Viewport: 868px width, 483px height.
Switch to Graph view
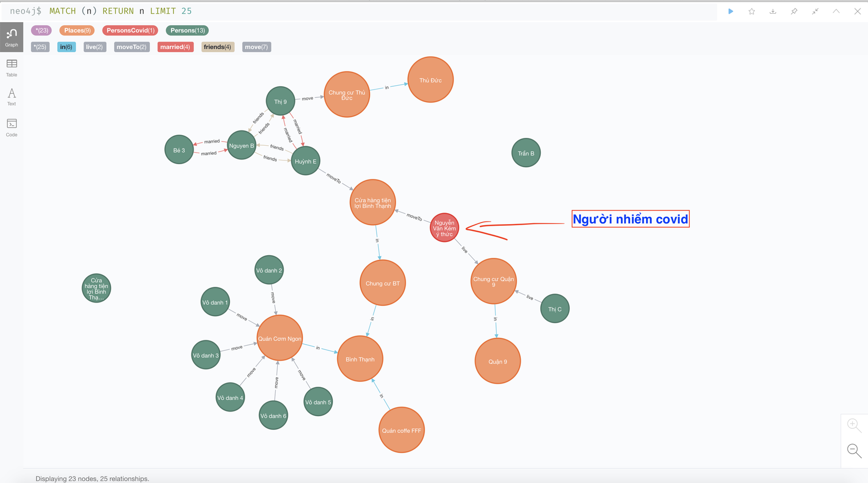tap(12, 37)
